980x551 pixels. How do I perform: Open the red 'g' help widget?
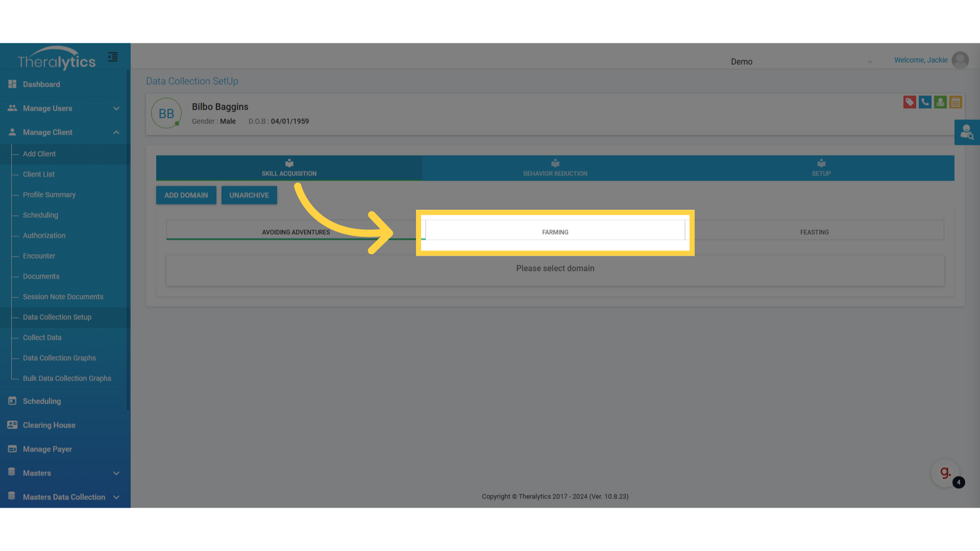(945, 473)
